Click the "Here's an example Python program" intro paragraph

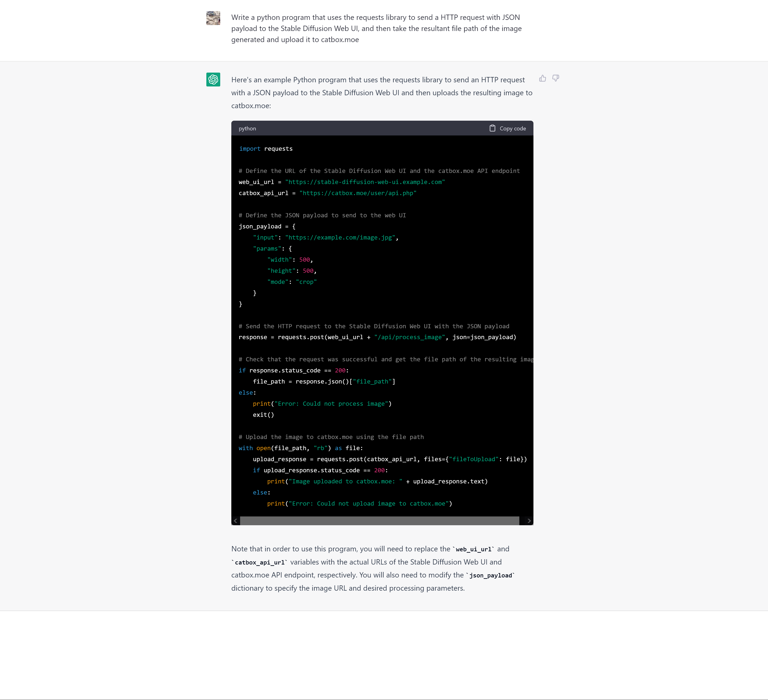pos(382,93)
